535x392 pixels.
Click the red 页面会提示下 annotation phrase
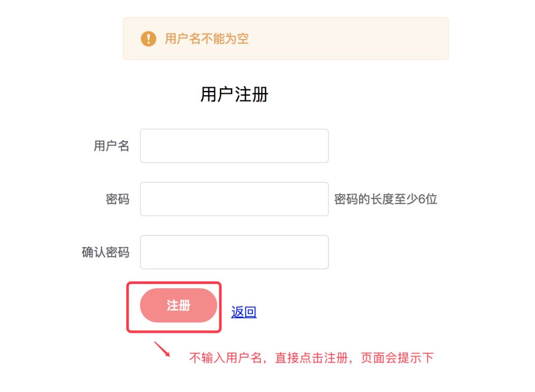397,358
